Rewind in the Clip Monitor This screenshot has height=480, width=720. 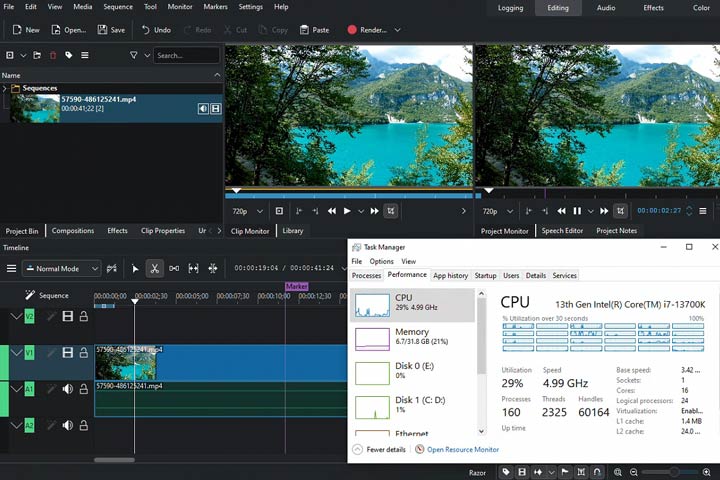(x=332, y=211)
